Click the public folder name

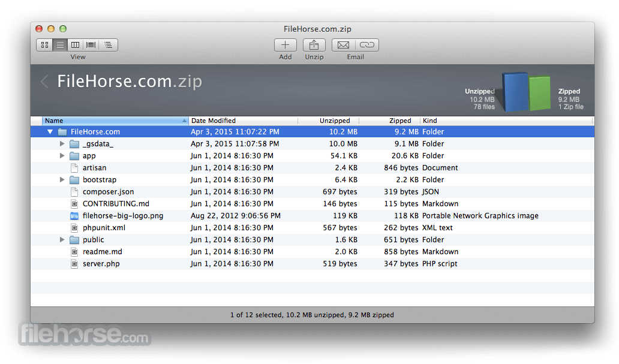(x=93, y=240)
